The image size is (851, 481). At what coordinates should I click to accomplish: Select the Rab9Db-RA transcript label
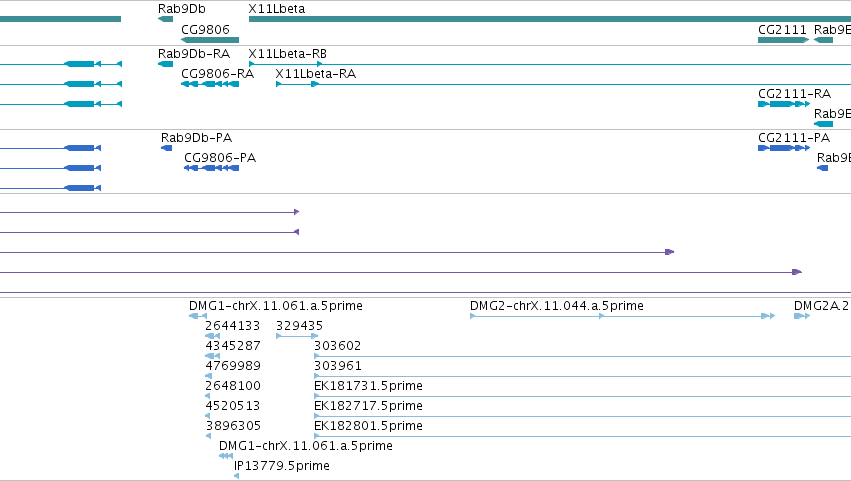point(194,54)
